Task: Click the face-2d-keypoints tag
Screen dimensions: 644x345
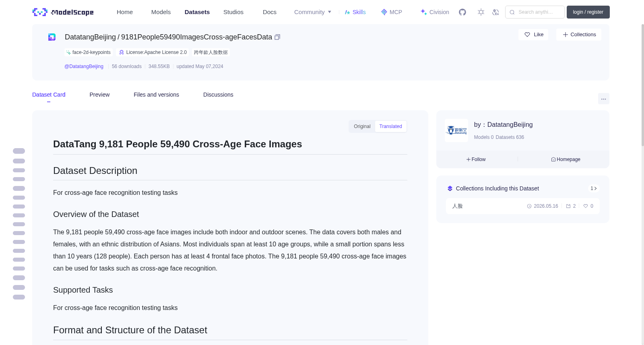Action: pos(88,52)
